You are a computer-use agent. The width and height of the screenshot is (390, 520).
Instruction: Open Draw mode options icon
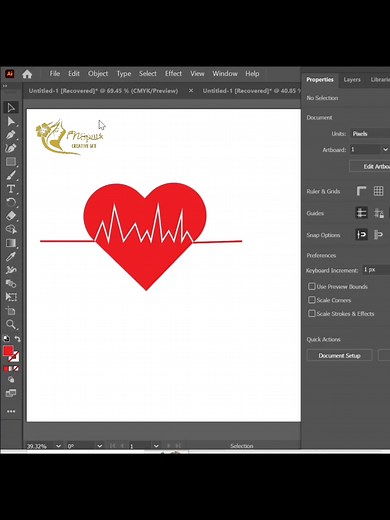(x=11, y=380)
